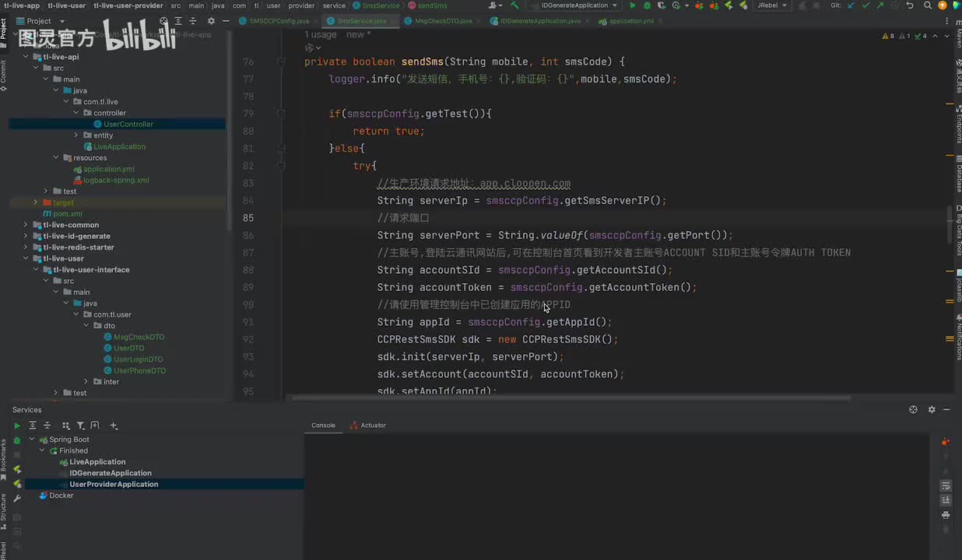Collapse the Spring Boot services node
962x560 pixels.
[x=32, y=439]
